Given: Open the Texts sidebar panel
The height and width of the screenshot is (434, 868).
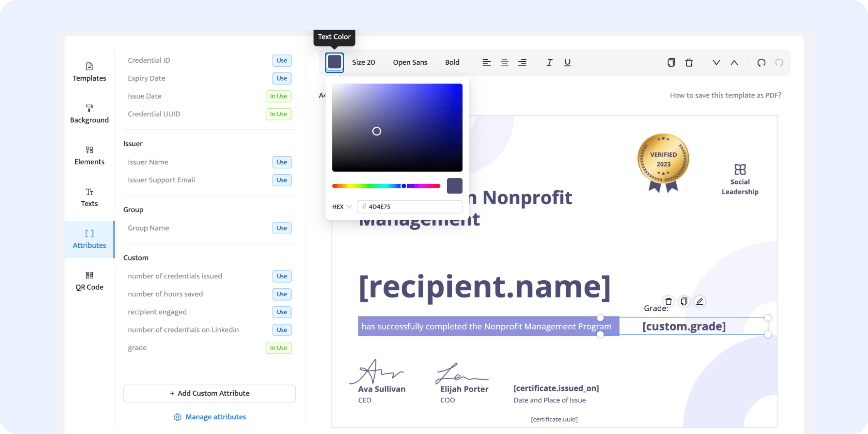Looking at the screenshot, I should (x=89, y=197).
